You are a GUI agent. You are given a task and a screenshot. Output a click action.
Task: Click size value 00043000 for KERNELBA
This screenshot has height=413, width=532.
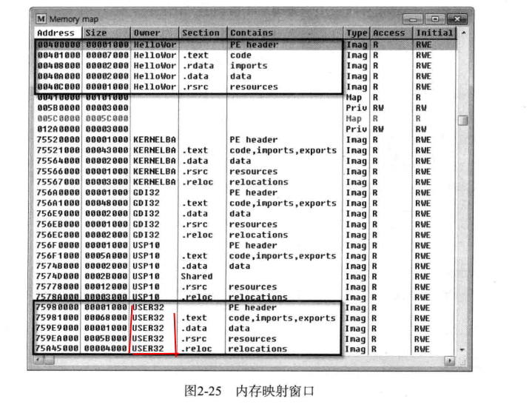point(107,150)
